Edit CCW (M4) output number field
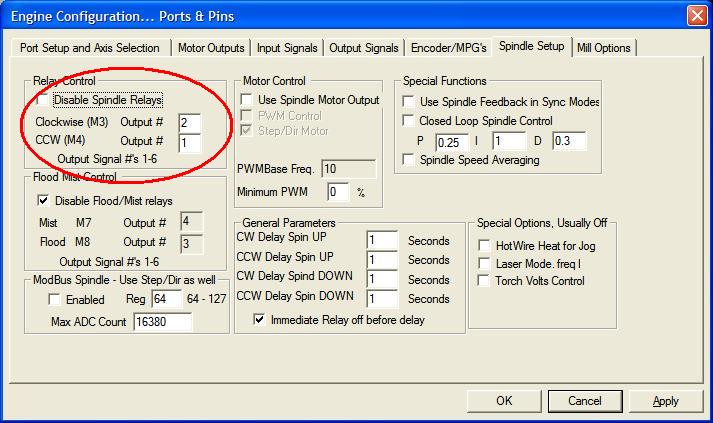This screenshot has height=423, width=713. [190, 143]
